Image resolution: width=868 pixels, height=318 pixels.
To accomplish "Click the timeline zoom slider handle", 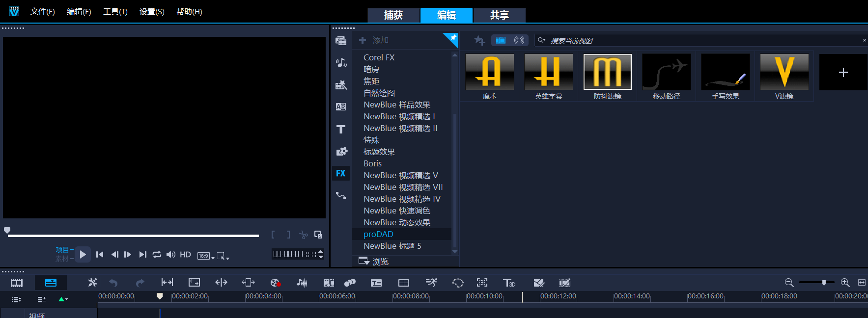I will coord(824,282).
